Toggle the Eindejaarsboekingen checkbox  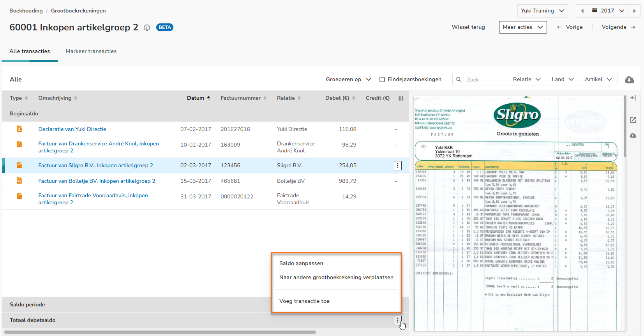[x=382, y=80]
